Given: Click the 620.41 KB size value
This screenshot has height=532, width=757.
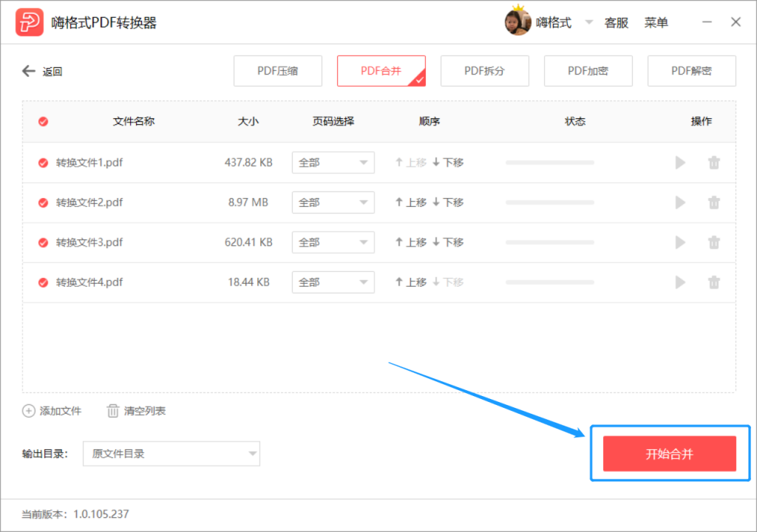Looking at the screenshot, I should pyautogui.click(x=248, y=242).
